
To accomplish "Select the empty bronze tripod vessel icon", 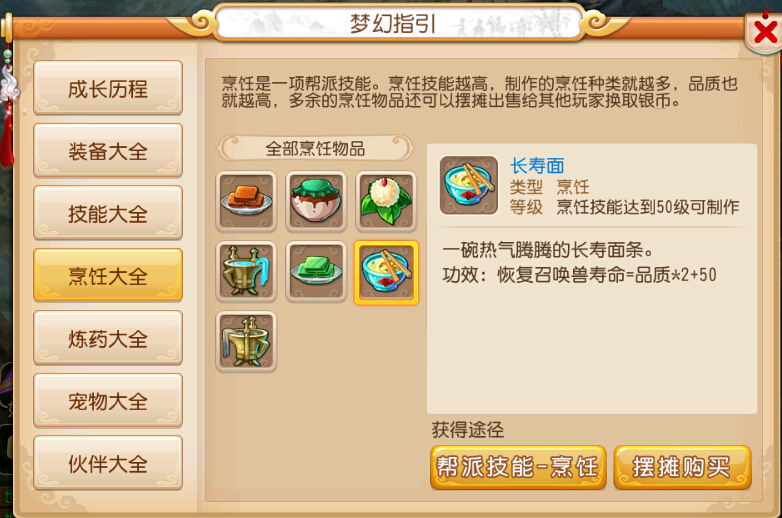I will point(246,342).
